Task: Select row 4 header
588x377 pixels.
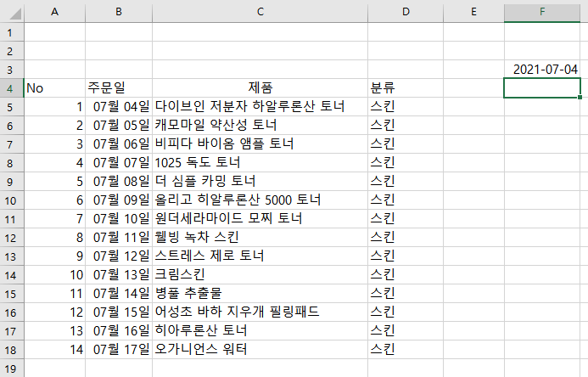Action: [x=12, y=88]
